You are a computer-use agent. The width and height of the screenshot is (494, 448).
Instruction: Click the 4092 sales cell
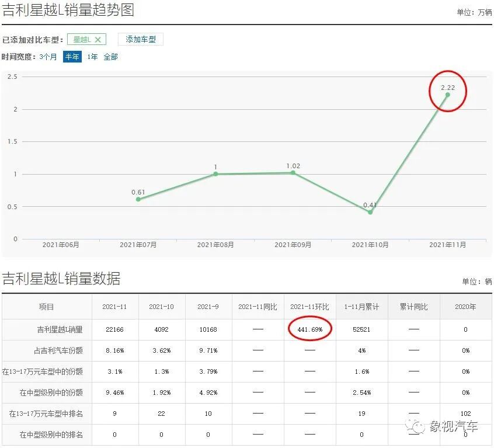[x=161, y=329]
